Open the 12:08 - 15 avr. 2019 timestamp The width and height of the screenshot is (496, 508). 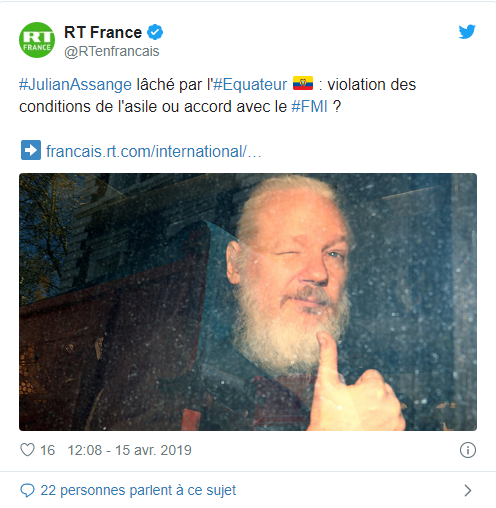[129, 450]
